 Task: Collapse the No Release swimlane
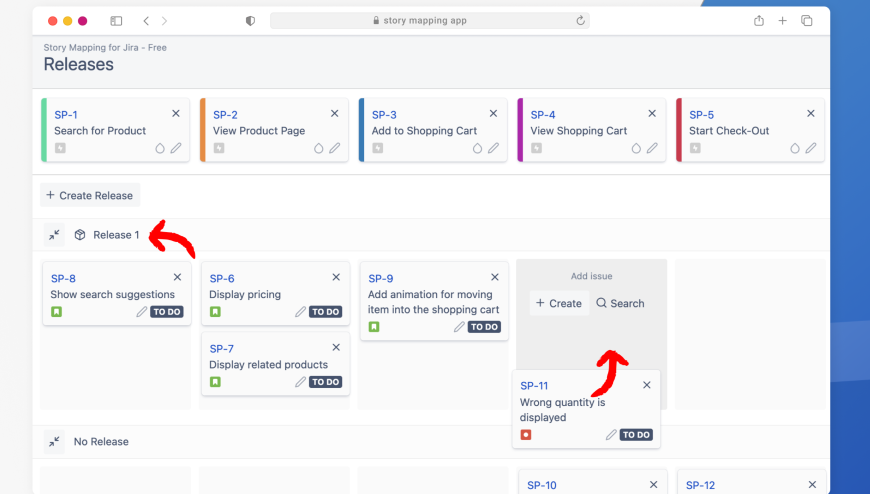54,442
